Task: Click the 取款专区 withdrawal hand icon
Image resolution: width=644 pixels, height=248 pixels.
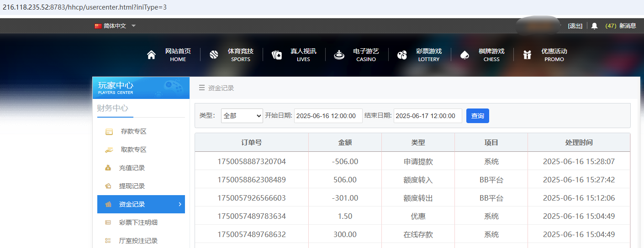Action: (x=109, y=150)
